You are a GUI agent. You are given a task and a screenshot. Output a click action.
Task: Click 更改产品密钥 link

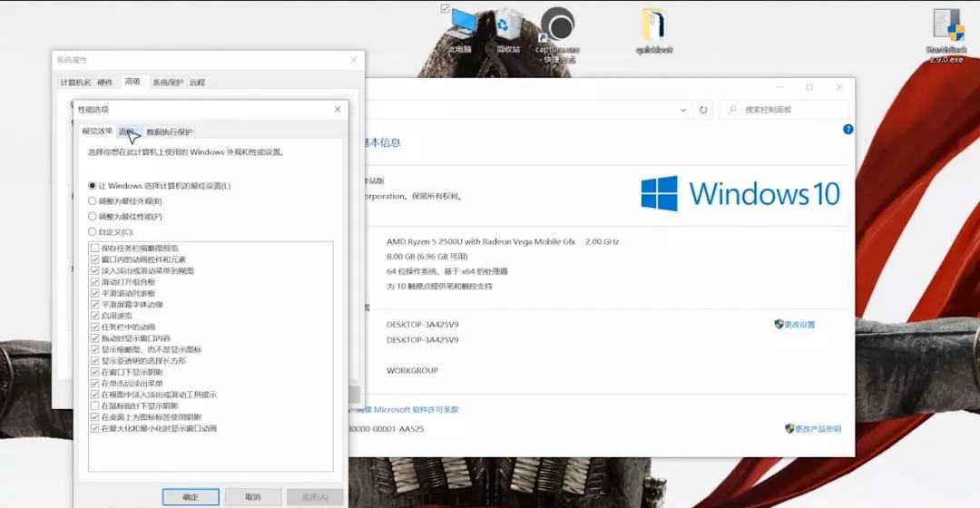click(x=818, y=429)
